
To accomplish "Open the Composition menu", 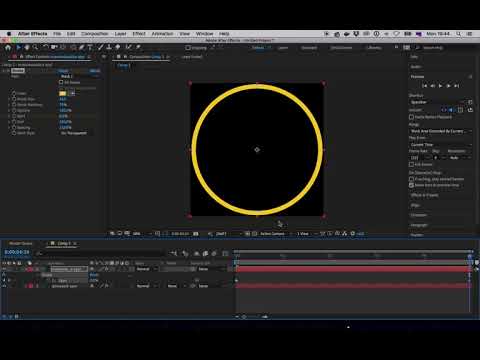I will tap(95, 34).
